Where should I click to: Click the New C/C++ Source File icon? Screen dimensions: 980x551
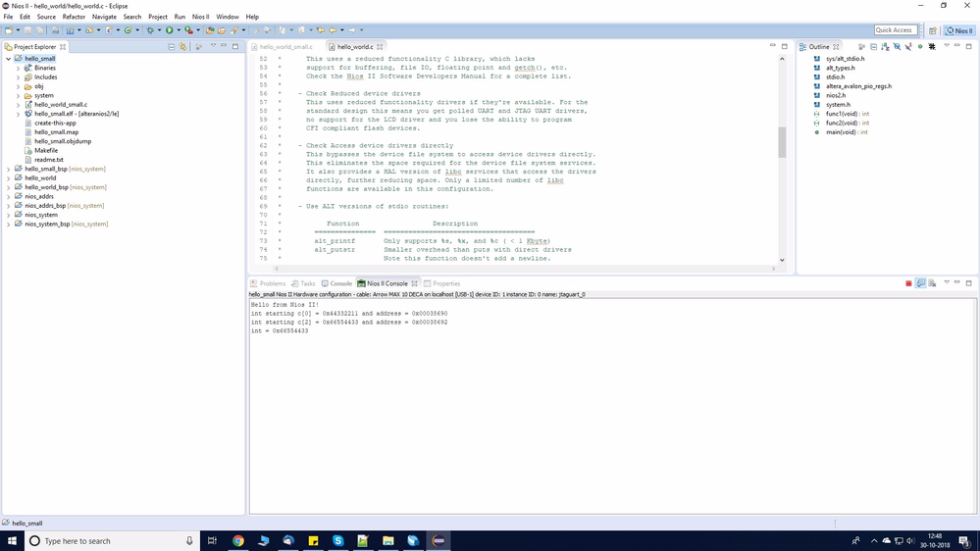(x=109, y=30)
